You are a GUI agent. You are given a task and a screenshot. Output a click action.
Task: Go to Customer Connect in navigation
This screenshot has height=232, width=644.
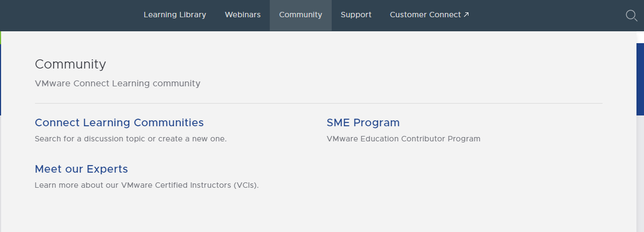425,15
